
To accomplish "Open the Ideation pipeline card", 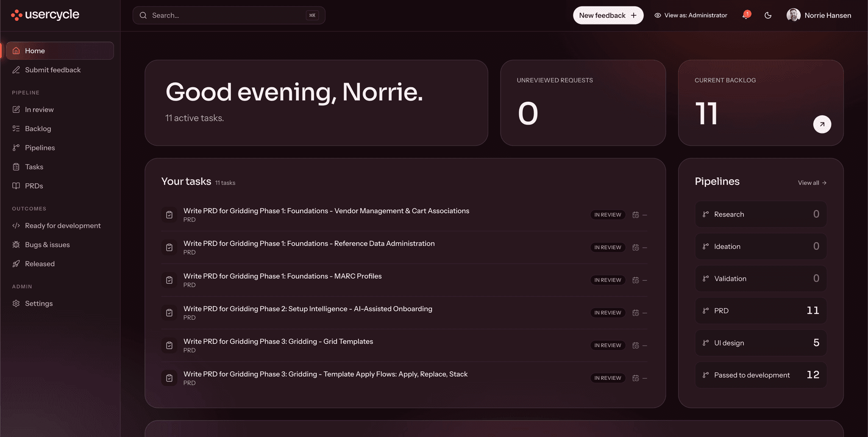I will tap(761, 246).
